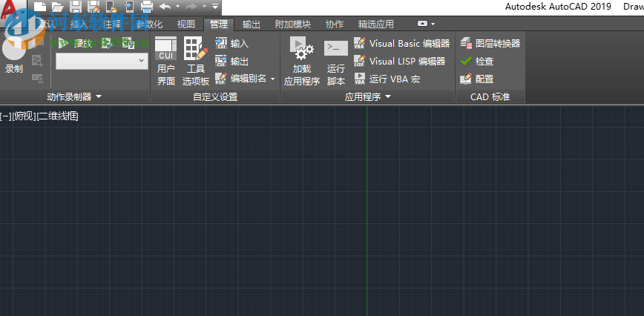The height and width of the screenshot is (316, 644).
Task: Open the 精选应用 ribbon tab
Action: click(x=376, y=24)
